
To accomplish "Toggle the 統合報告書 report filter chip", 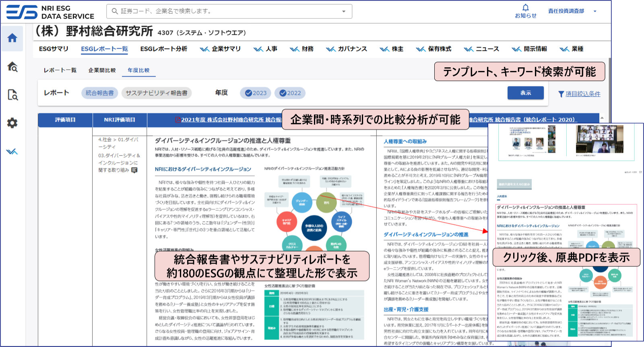I will pos(99,93).
